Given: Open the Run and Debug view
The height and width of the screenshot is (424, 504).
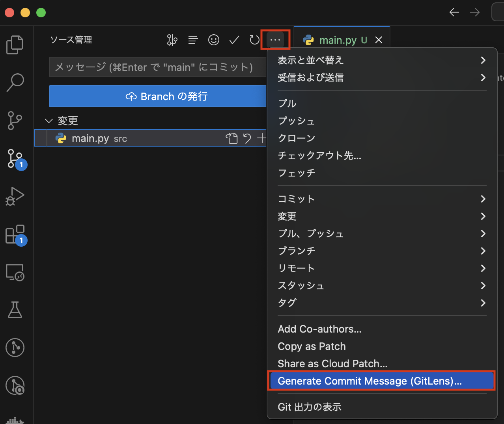Looking at the screenshot, I should pyautogui.click(x=15, y=196).
